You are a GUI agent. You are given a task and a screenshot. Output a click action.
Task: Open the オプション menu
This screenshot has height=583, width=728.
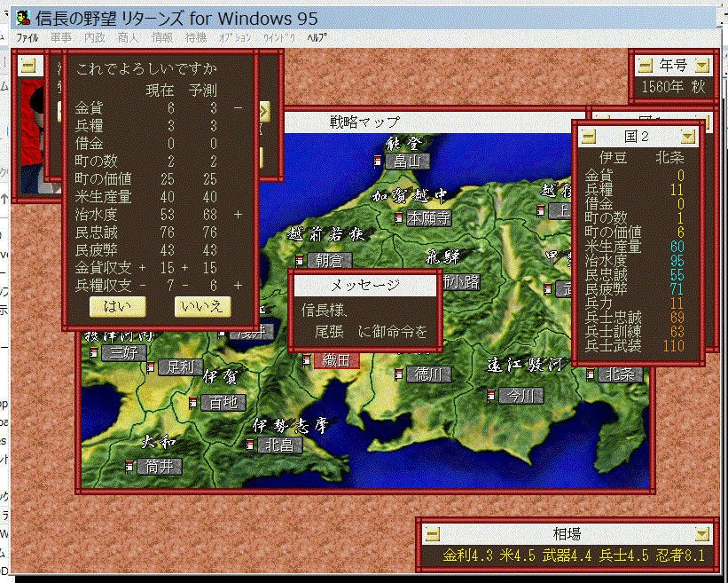point(235,38)
